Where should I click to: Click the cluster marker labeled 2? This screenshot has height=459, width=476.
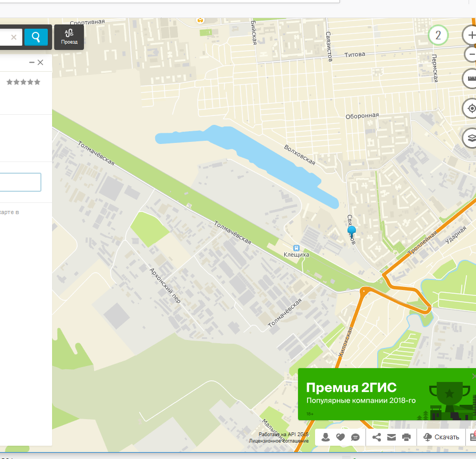point(438,36)
